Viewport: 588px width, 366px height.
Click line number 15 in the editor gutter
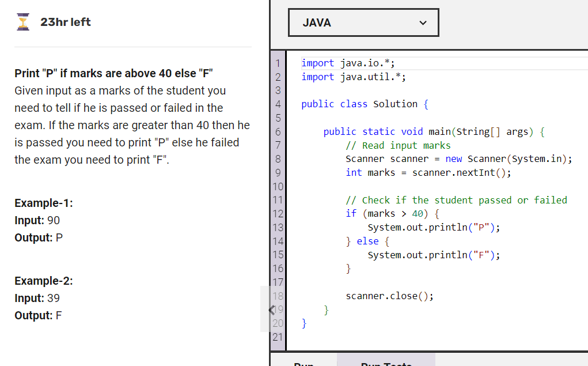[278, 254]
